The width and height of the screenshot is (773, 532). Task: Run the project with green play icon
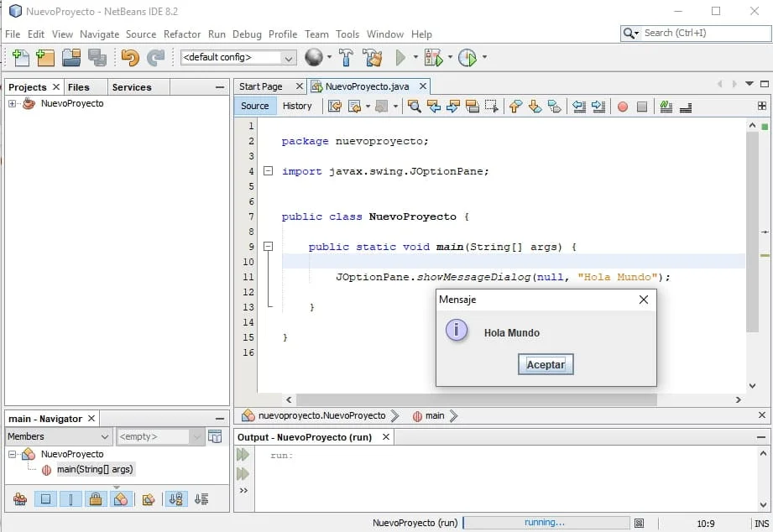coord(401,58)
